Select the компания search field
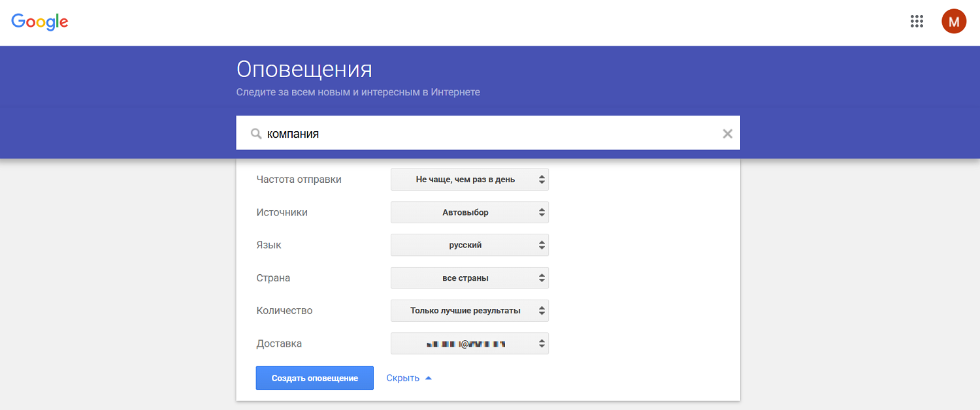The width and height of the screenshot is (980, 410). [x=457, y=133]
